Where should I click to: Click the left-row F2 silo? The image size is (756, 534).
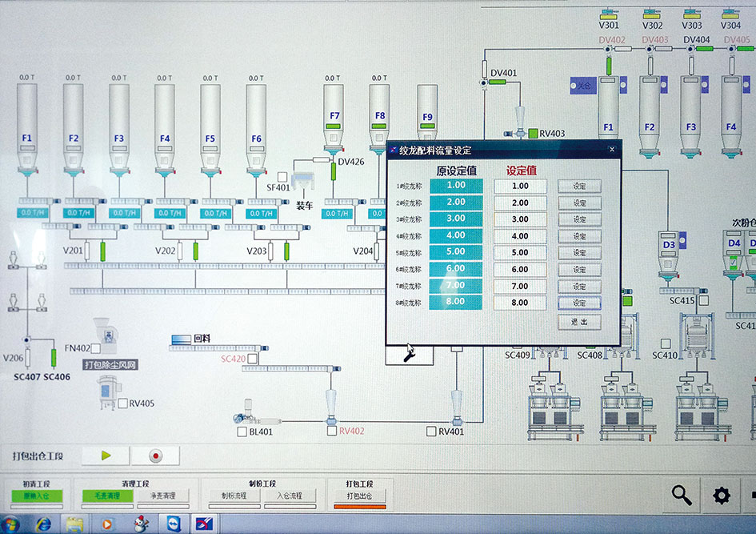coord(74,129)
